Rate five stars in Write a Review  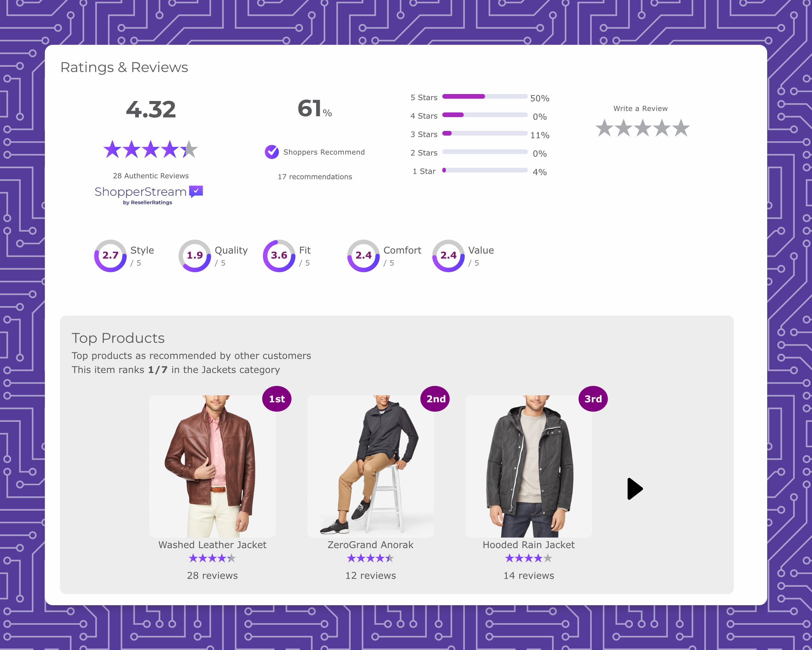681,128
